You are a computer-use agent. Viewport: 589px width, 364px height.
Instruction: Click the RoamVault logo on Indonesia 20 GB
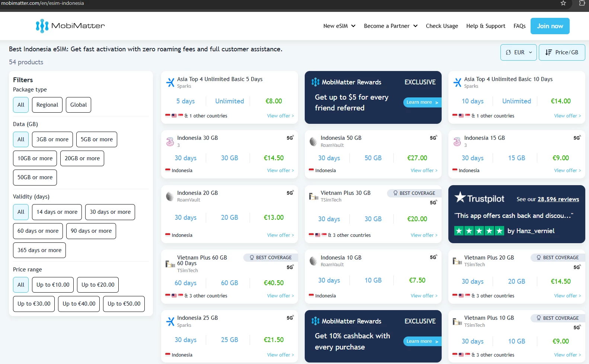click(x=170, y=196)
